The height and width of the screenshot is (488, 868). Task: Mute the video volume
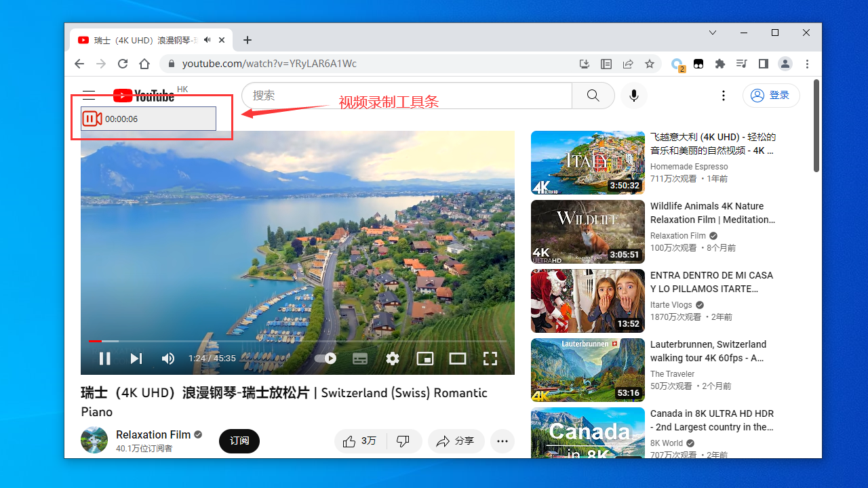(167, 358)
